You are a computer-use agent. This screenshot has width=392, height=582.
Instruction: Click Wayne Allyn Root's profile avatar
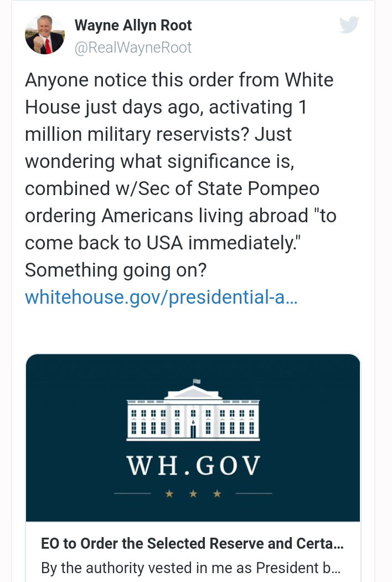point(45,35)
